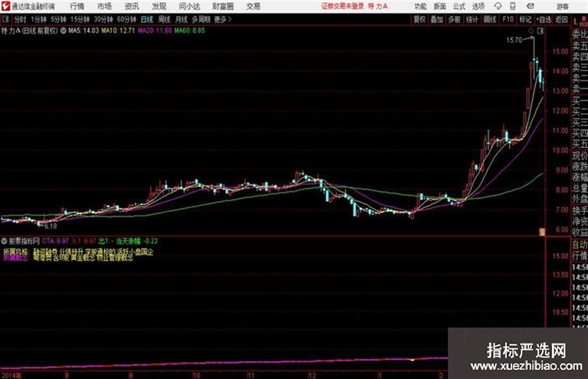The width and height of the screenshot is (588, 379).
Task: Switch to the 分时 chart tab
Action: [21, 19]
